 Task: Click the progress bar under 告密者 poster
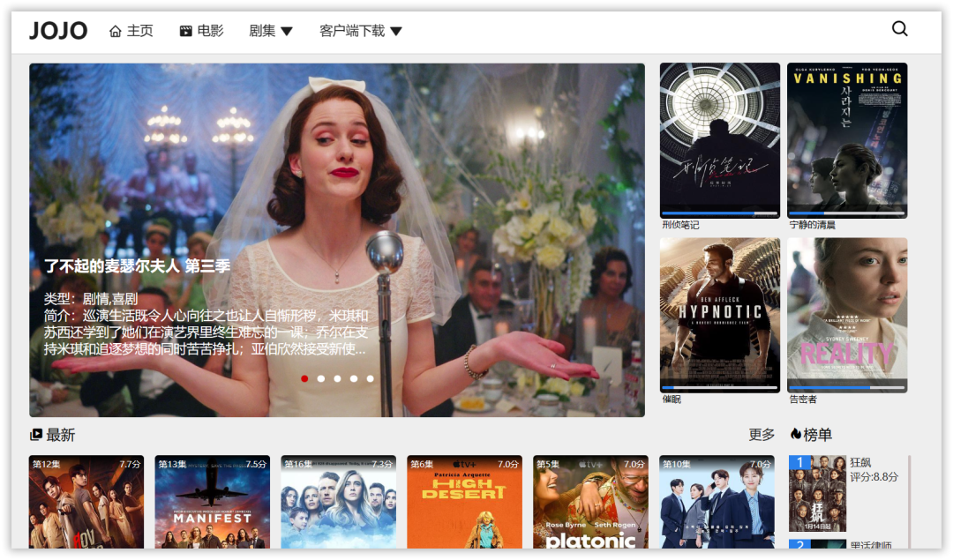(847, 387)
